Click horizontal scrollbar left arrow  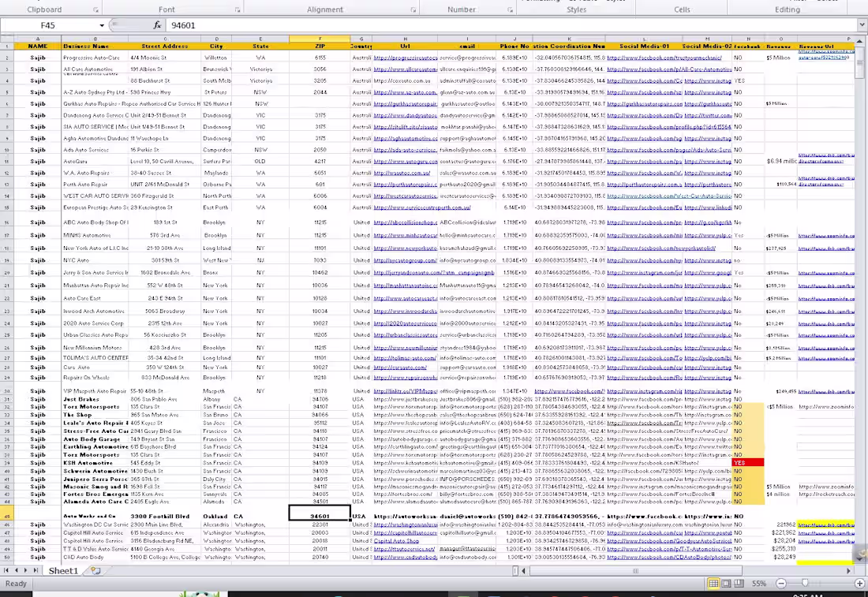click(x=524, y=570)
